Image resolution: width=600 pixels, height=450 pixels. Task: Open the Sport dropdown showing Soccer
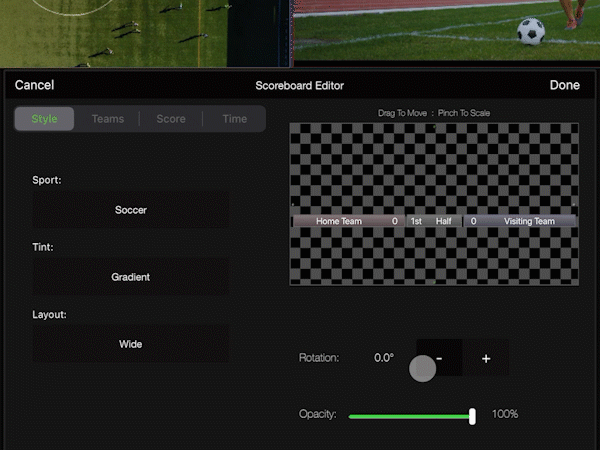(131, 210)
